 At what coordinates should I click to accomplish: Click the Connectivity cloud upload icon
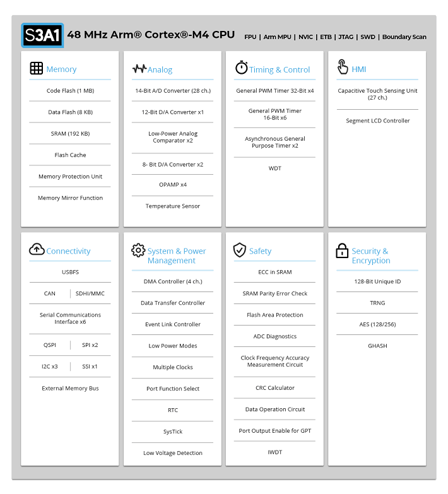[x=37, y=249]
